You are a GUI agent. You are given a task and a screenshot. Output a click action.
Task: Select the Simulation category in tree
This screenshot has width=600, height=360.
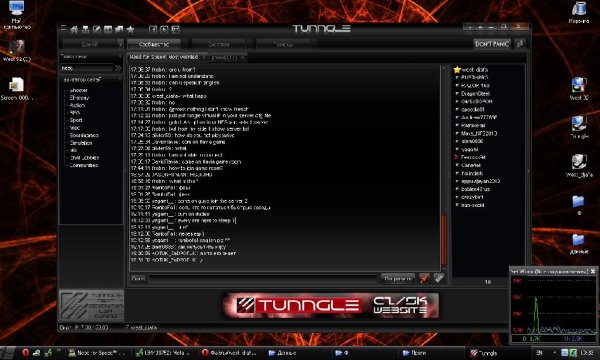point(81,143)
